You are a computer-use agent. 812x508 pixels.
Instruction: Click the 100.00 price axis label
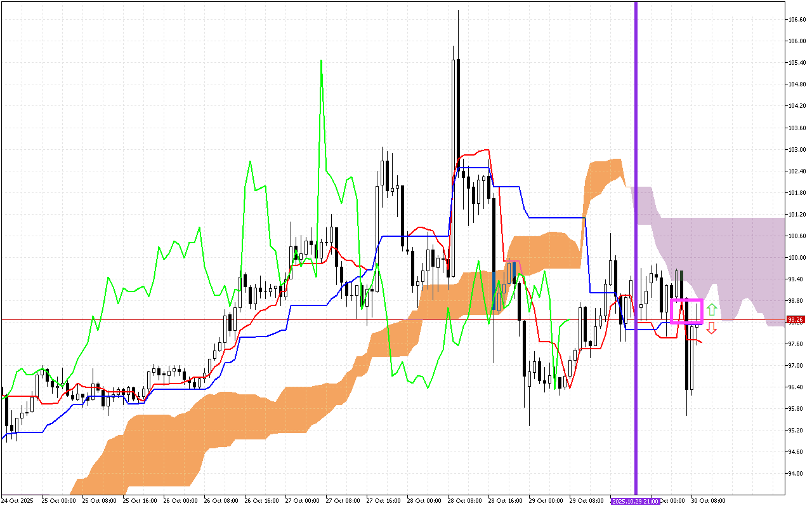pyautogui.click(x=796, y=258)
